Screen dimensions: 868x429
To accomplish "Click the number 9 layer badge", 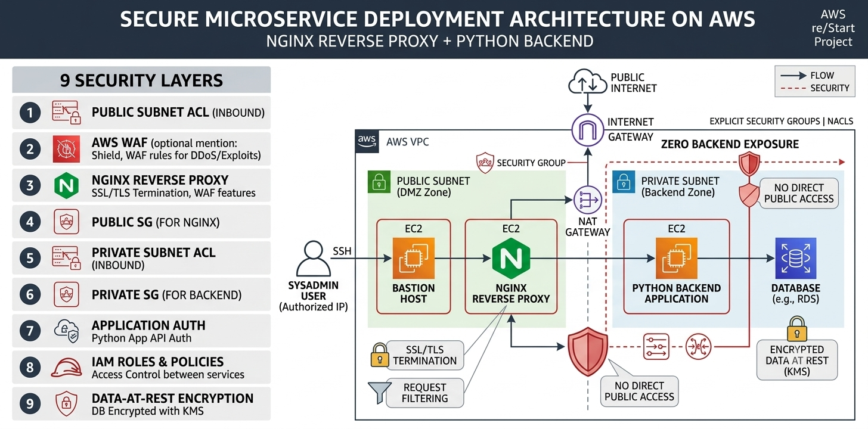I will pyautogui.click(x=30, y=404).
